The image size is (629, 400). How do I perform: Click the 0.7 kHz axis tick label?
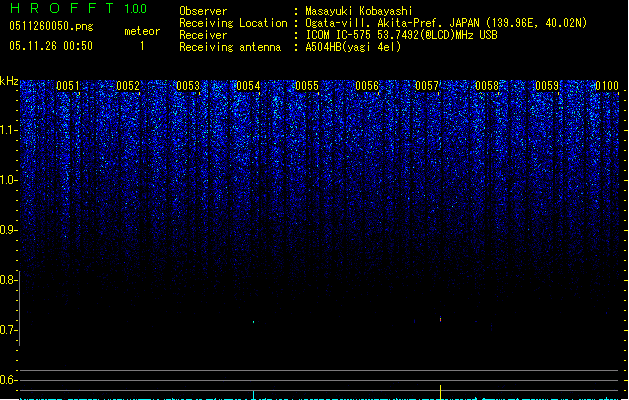click(8, 330)
